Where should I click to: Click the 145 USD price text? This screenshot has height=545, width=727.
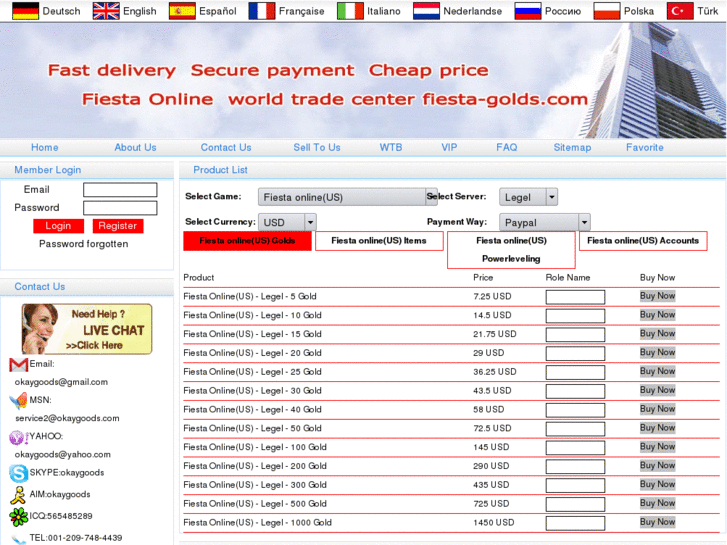491,447
